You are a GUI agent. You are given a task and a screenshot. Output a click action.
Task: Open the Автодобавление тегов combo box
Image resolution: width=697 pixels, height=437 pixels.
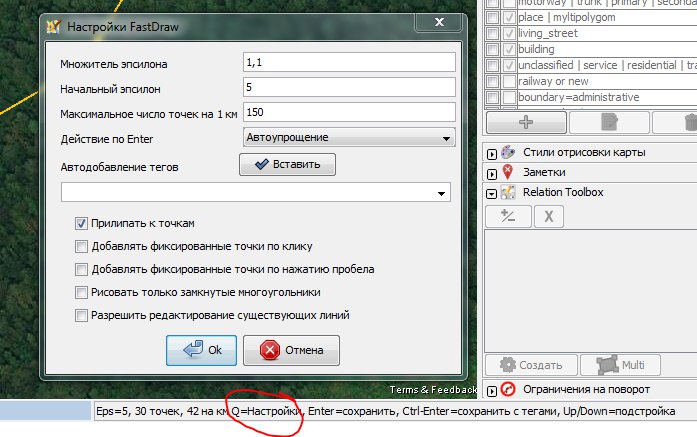pyautogui.click(x=256, y=192)
